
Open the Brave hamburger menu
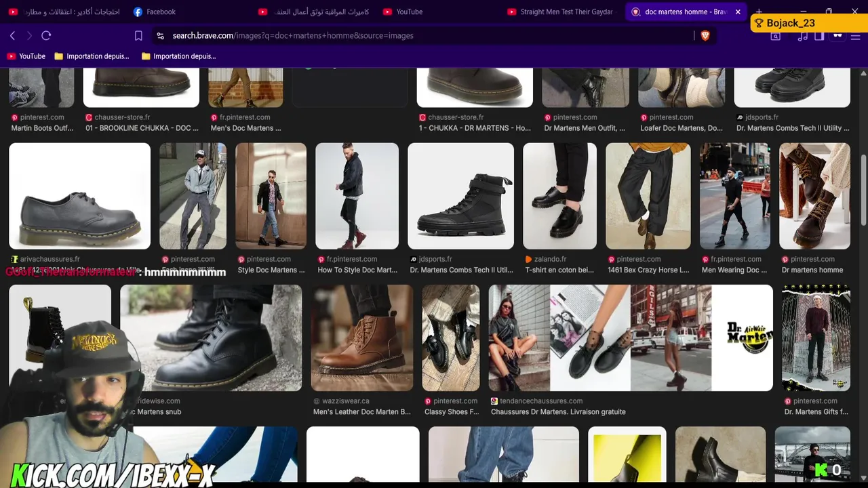(855, 36)
